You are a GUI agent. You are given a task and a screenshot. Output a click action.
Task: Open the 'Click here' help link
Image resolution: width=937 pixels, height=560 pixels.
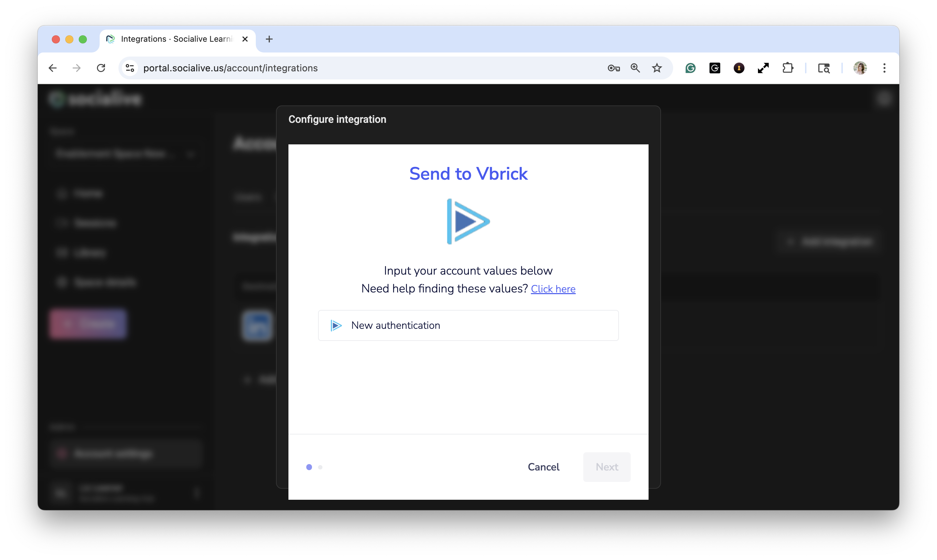coord(553,289)
